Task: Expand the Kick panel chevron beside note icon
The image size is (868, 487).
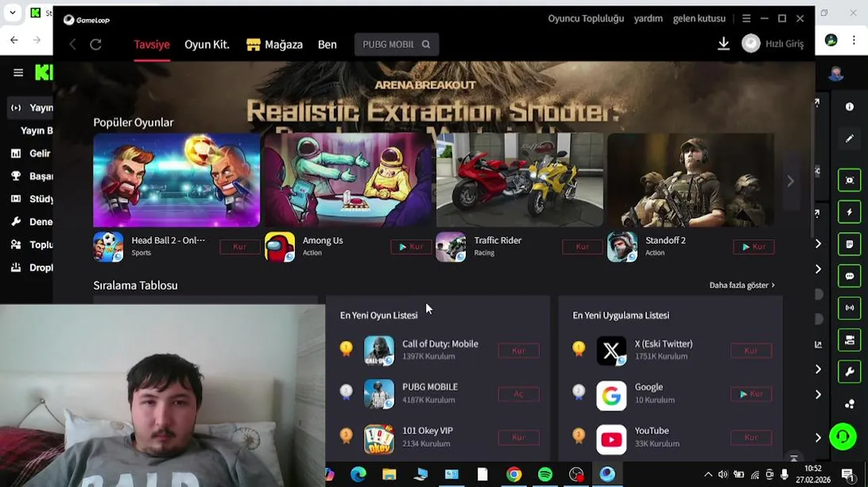Action: click(818, 243)
